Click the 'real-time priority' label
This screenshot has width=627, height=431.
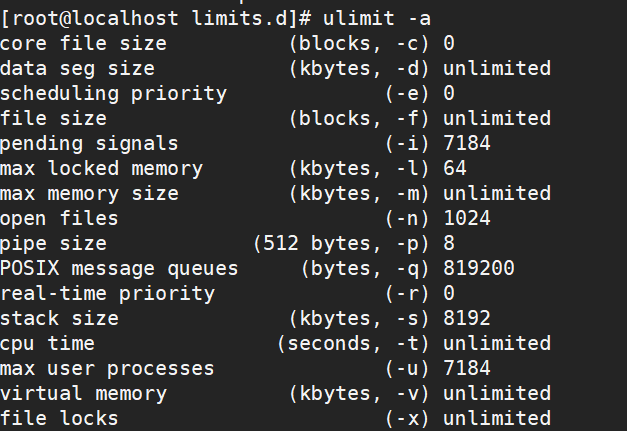coord(107,294)
